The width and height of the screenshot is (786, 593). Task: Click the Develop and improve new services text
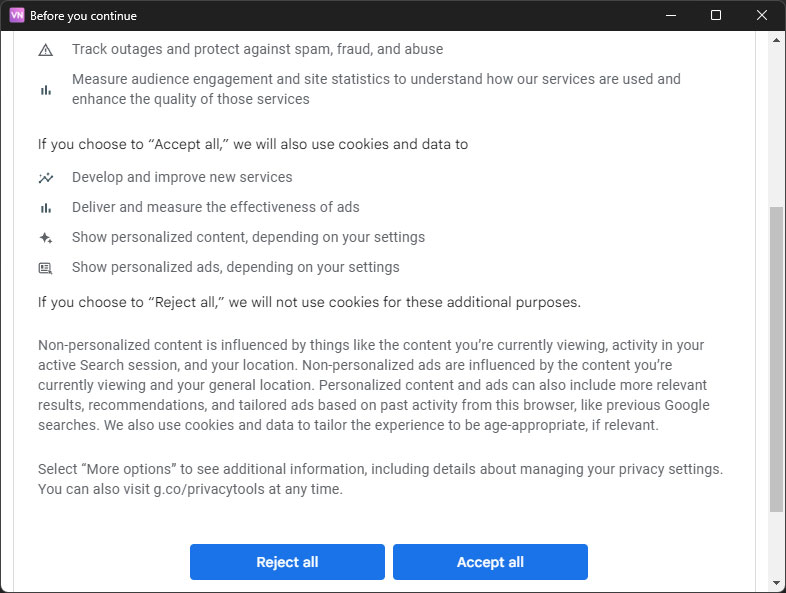tap(182, 177)
